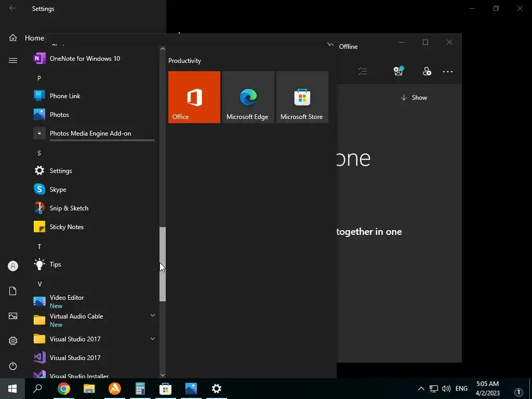Image resolution: width=532 pixels, height=399 pixels.
Task: Click the letter V section header
Action: 39,284
